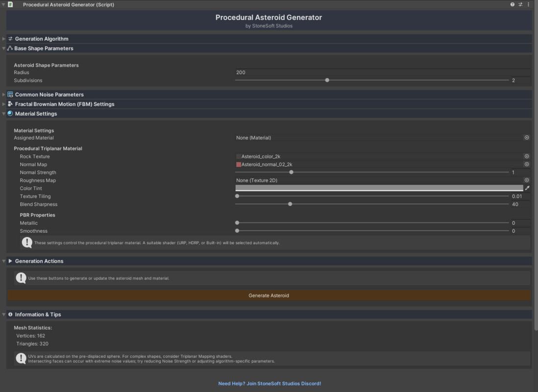This screenshot has height=392, width=538.
Task: Click the Asteroid_color_2k texture thumbnail
Action: point(239,156)
